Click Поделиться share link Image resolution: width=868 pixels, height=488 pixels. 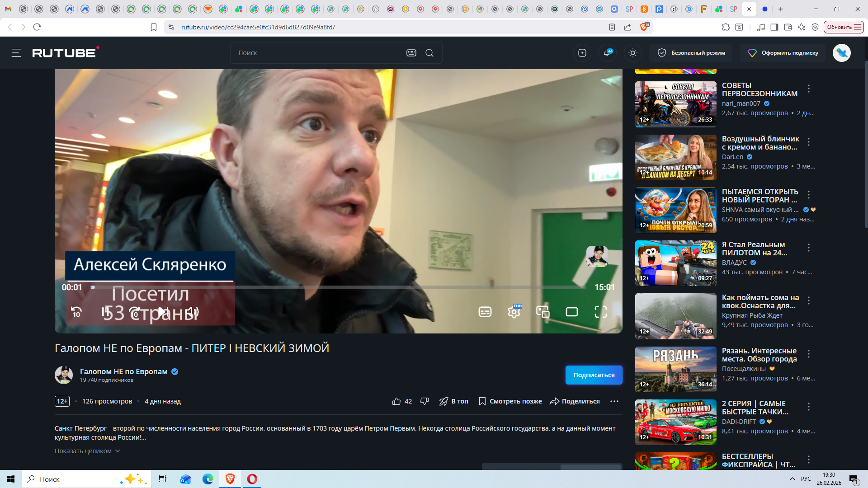pos(575,401)
